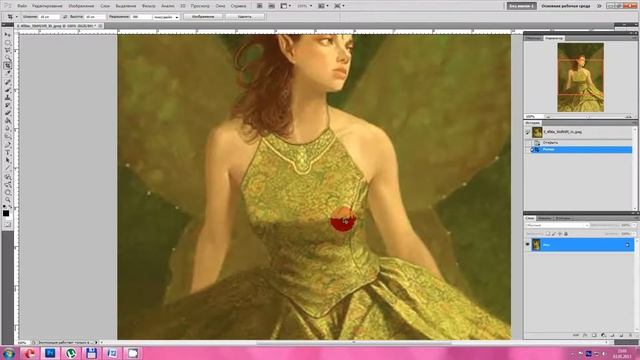Select the Move tool

pyautogui.click(x=8, y=35)
